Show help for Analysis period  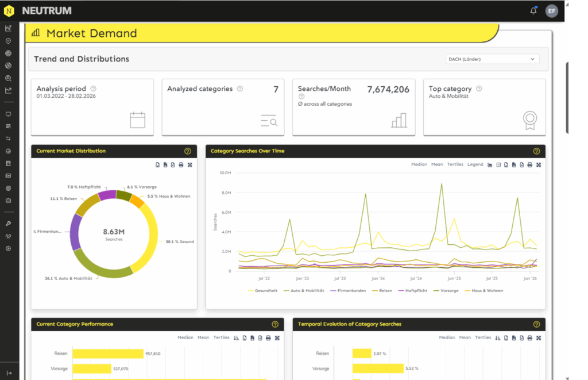pyautogui.click(x=94, y=89)
